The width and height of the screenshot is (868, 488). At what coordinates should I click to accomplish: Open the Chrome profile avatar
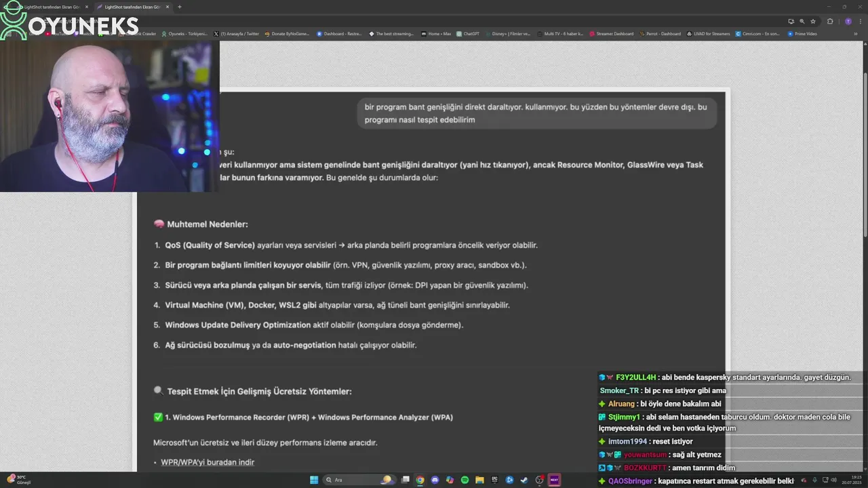click(848, 21)
